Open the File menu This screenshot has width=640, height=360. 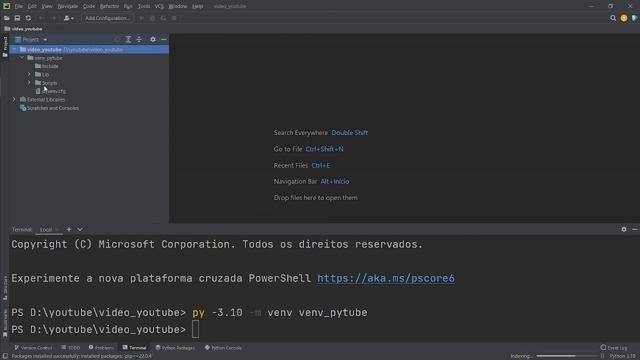tap(19, 6)
